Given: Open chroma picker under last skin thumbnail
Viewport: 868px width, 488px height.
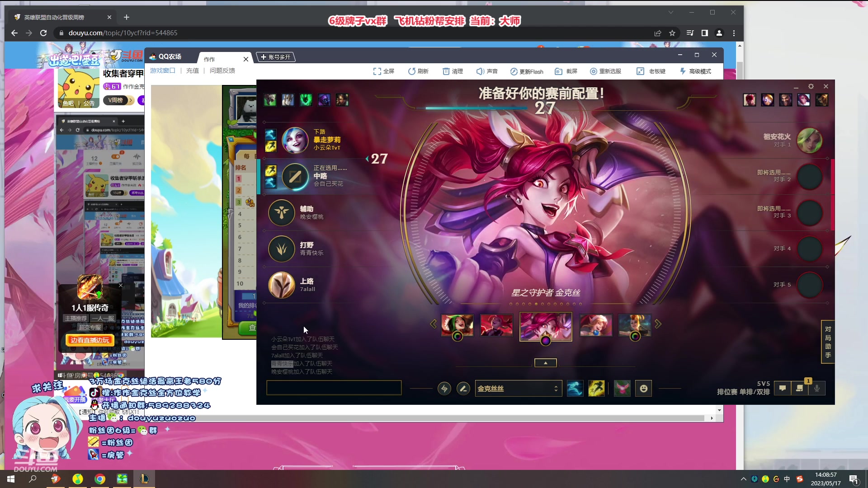Looking at the screenshot, I should [635, 337].
